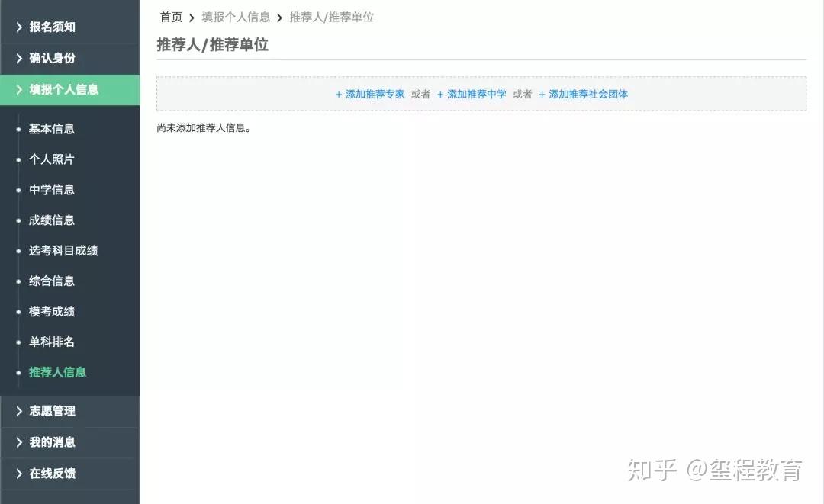Expand the 志愿管理 menu section

pos(69,411)
